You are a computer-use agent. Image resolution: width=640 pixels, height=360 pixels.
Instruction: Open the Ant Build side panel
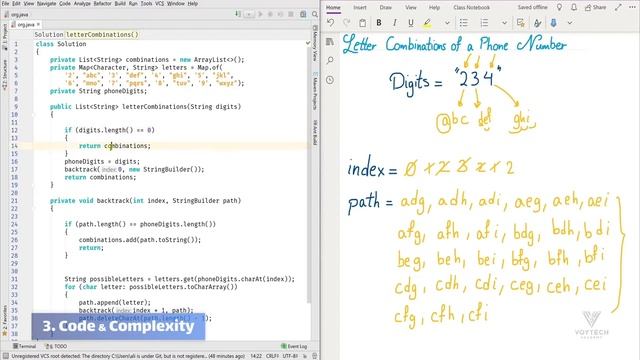315,132
